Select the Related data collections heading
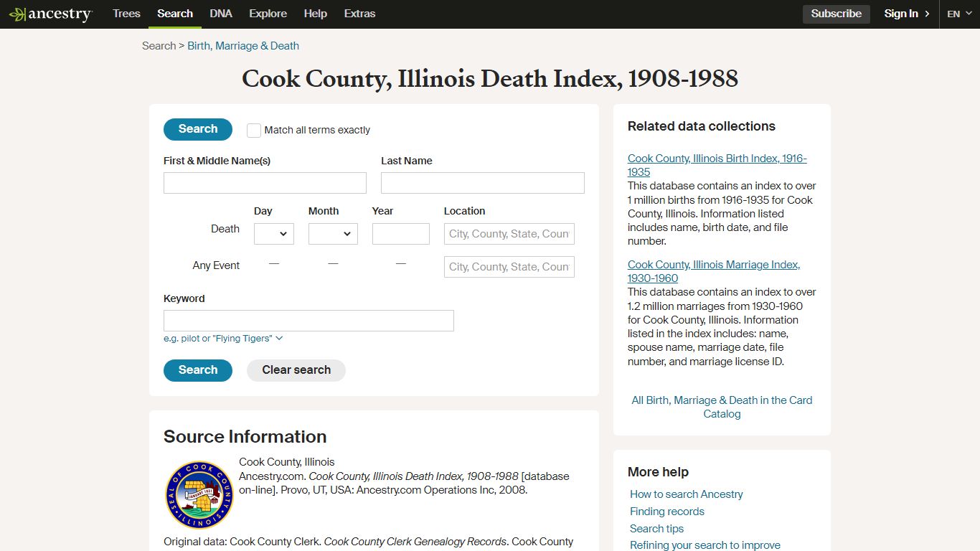 click(x=702, y=126)
